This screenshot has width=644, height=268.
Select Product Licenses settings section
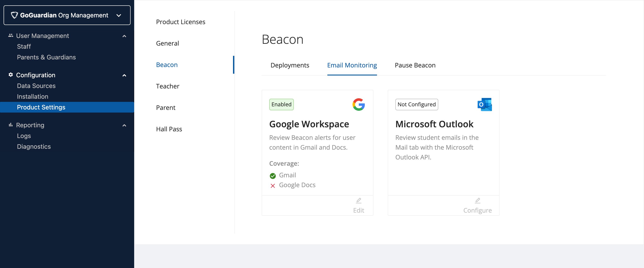180,22
